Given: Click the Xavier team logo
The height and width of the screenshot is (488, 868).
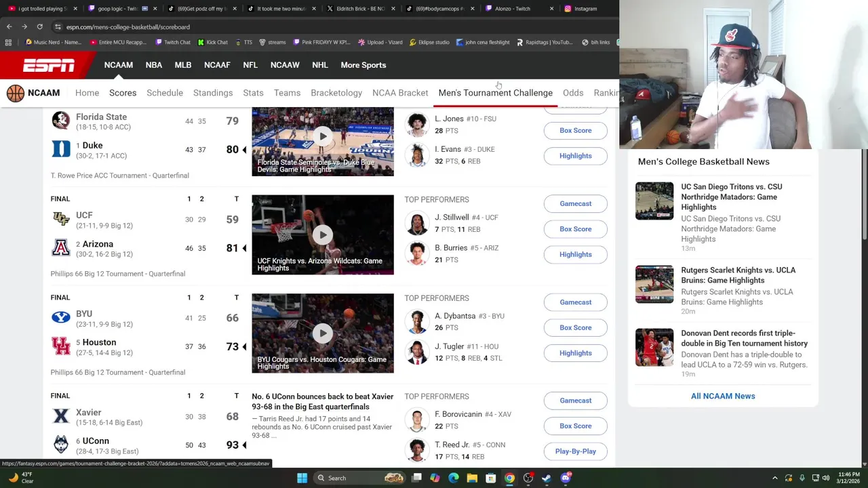Looking at the screenshot, I should coord(61,417).
